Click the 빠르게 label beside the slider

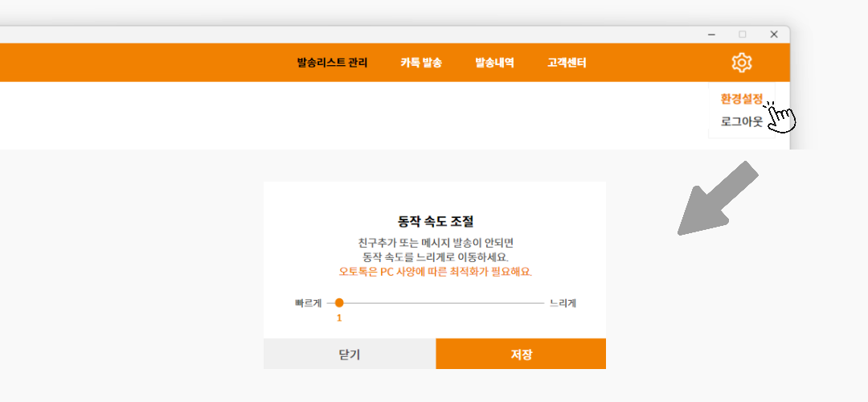point(308,303)
